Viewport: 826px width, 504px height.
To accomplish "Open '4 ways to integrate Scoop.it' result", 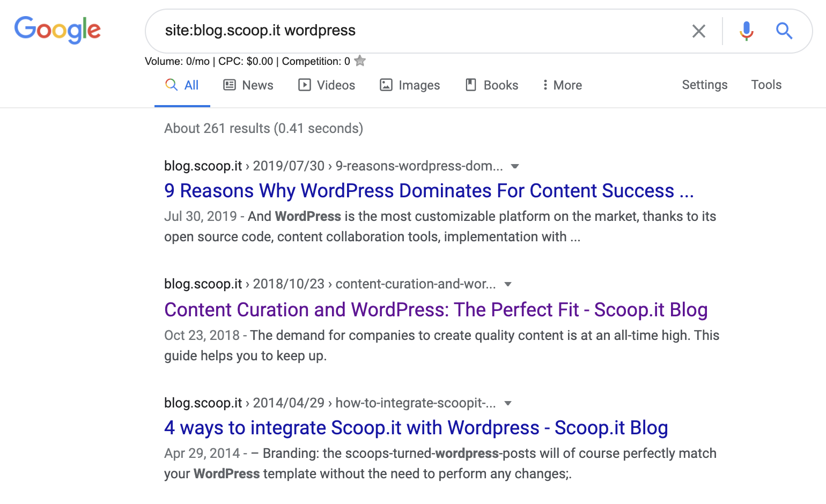I will pos(416,428).
